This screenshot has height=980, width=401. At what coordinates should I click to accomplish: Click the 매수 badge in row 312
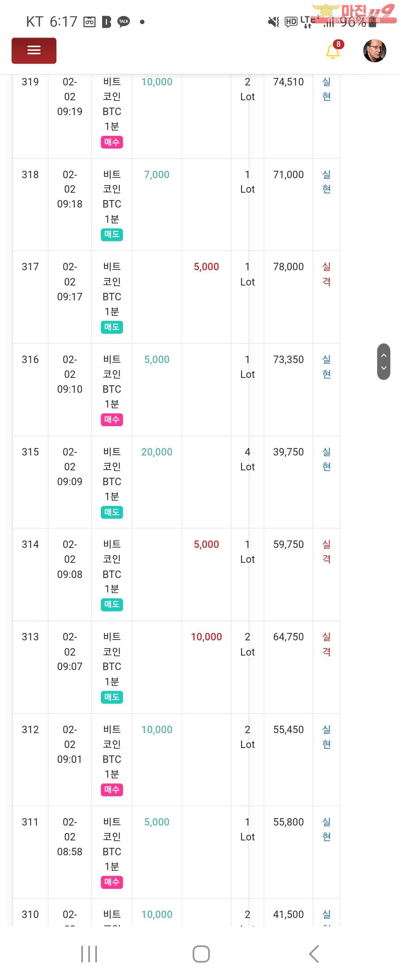[x=111, y=790]
